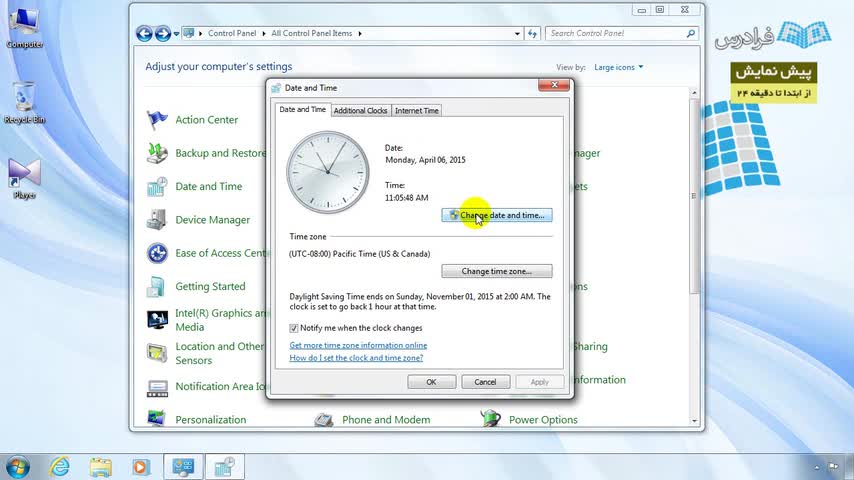The image size is (854, 480).
Task: Select the Date and Time taskbar button
Action: [224, 467]
